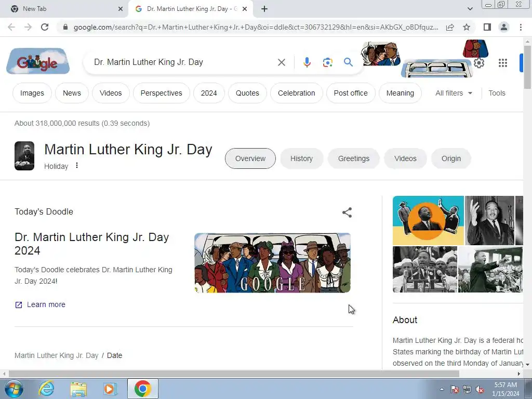This screenshot has width=532, height=399.
Task: Click the address bar URL
Action: coord(256,27)
